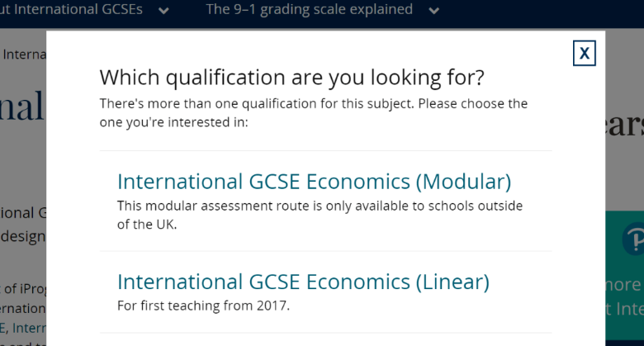Click the dimmed blue link at bottom-left
The height and width of the screenshot is (346, 644).
coord(23,328)
